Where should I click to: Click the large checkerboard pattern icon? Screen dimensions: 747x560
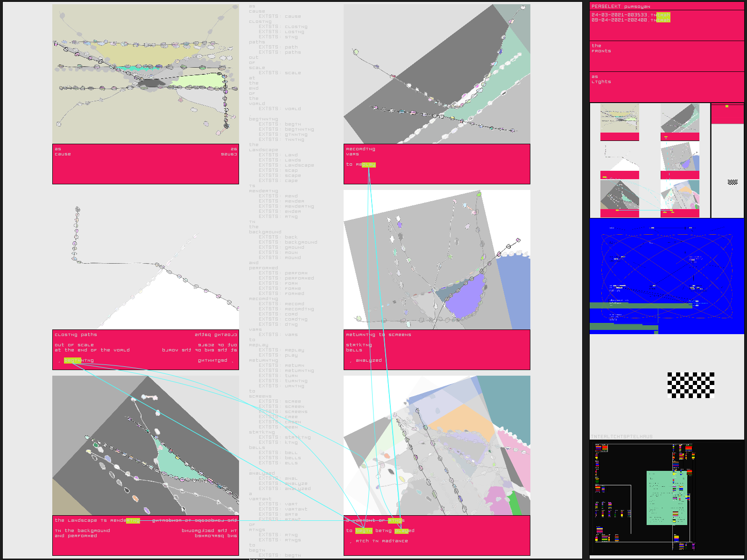click(x=691, y=385)
